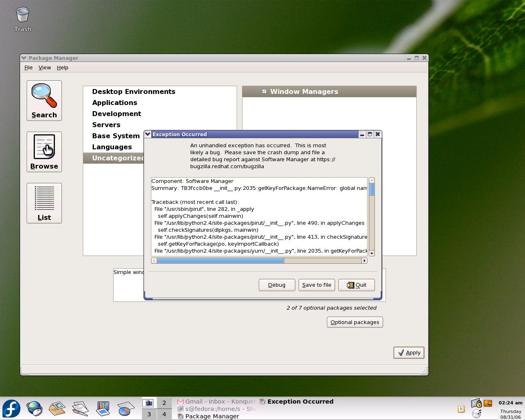Click the traceback horizontal scrollbar thumb
The width and height of the screenshot is (525, 420).
[x=220, y=261]
